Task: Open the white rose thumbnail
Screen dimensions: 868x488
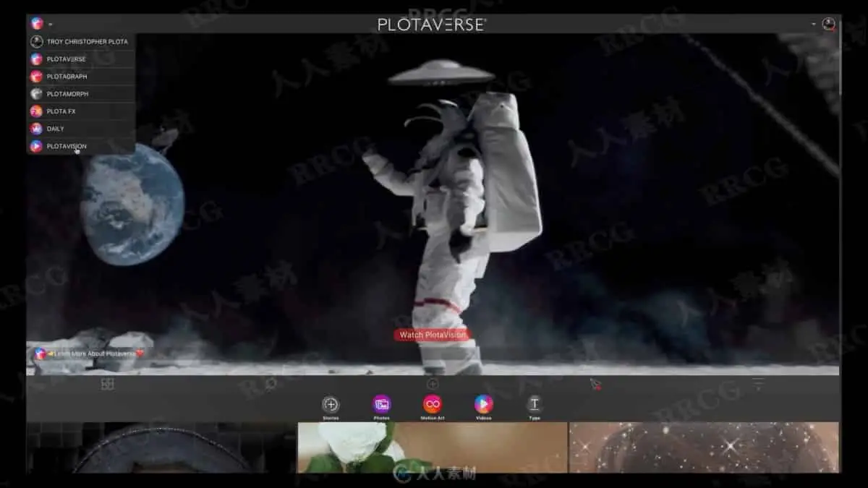Action: click(x=432, y=448)
